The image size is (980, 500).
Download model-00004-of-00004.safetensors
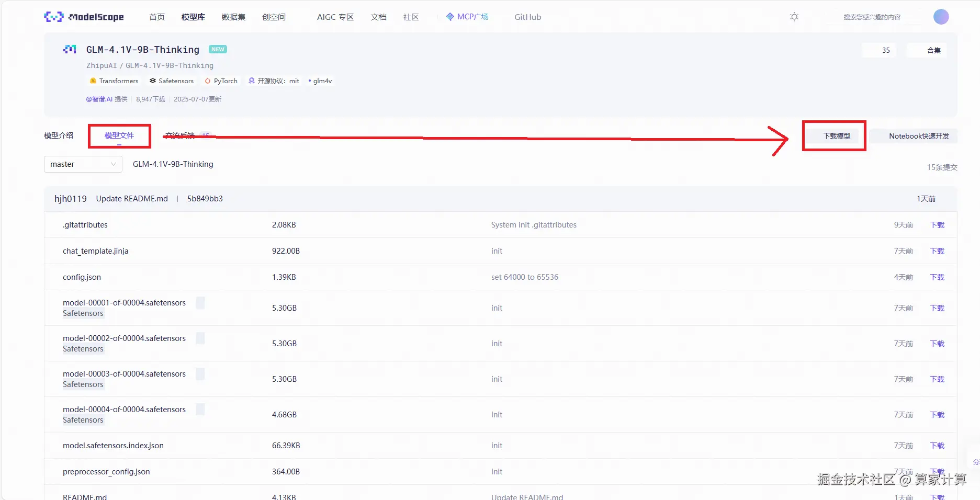point(937,415)
